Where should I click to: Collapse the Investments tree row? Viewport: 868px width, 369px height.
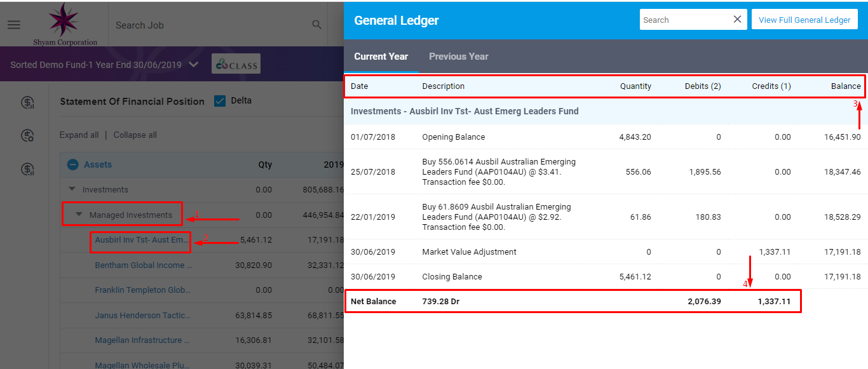tap(72, 189)
